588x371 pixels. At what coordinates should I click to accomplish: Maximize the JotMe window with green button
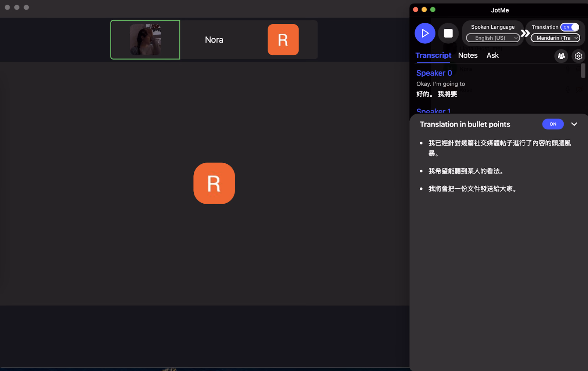coord(433,10)
